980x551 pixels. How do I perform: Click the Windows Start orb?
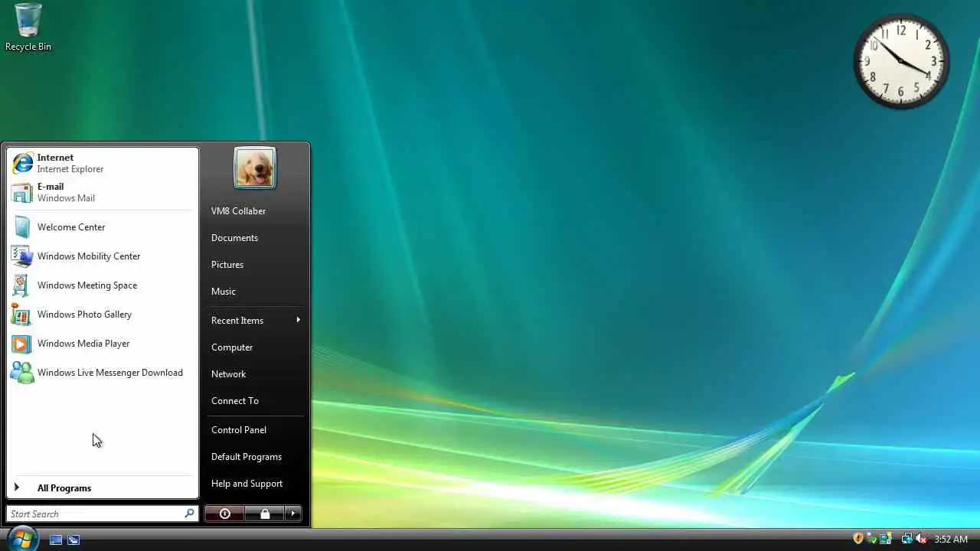pyautogui.click(x=22, y=538)
